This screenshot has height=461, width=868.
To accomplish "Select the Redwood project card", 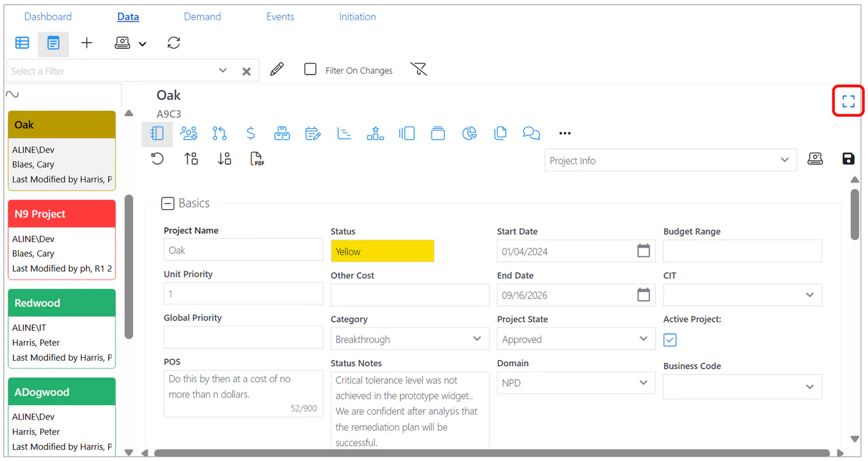I will 62,329.
